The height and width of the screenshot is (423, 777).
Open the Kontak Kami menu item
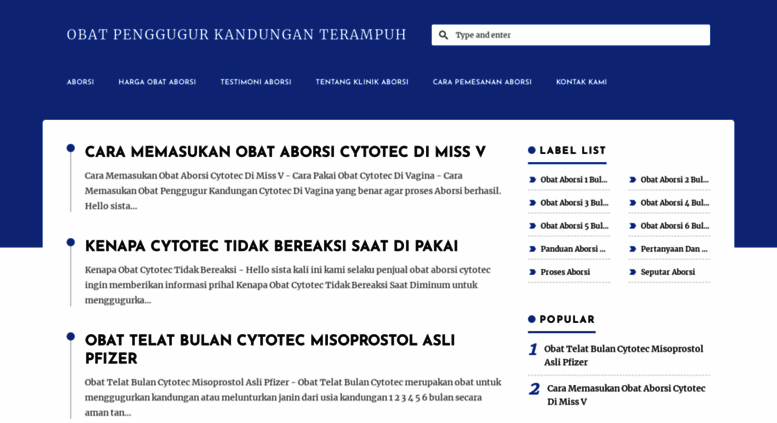581,82
